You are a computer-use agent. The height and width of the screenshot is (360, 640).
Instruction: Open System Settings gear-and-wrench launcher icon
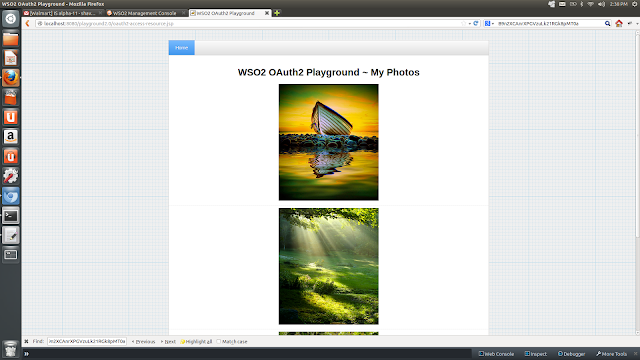tap(11, 176)
